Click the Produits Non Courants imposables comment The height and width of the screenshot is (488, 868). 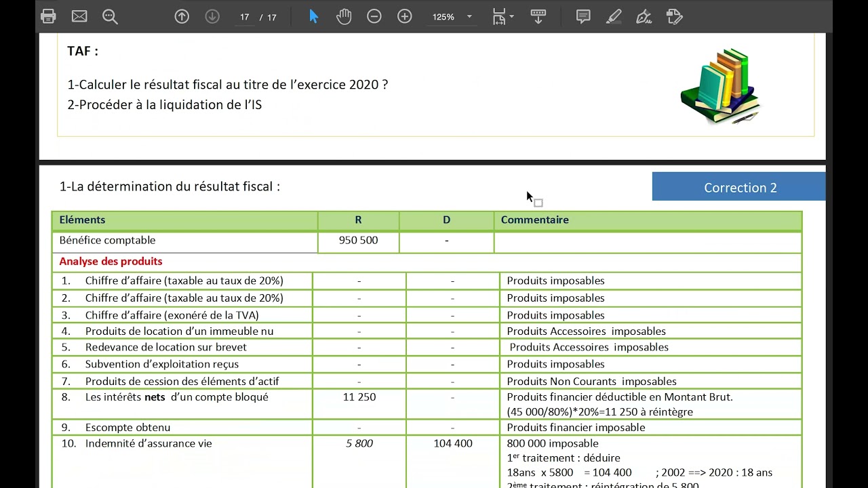[x=591, y=382]
